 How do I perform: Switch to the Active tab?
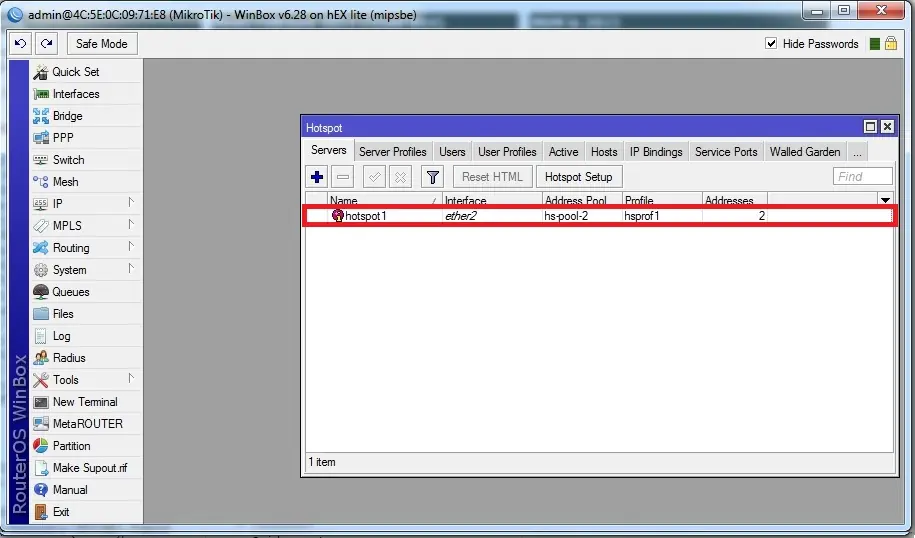[x=563, y=152]
